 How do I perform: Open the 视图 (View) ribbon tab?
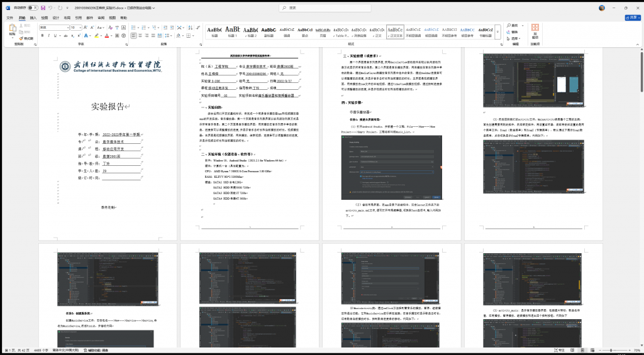pyautogui.click(x=111, y=18)
